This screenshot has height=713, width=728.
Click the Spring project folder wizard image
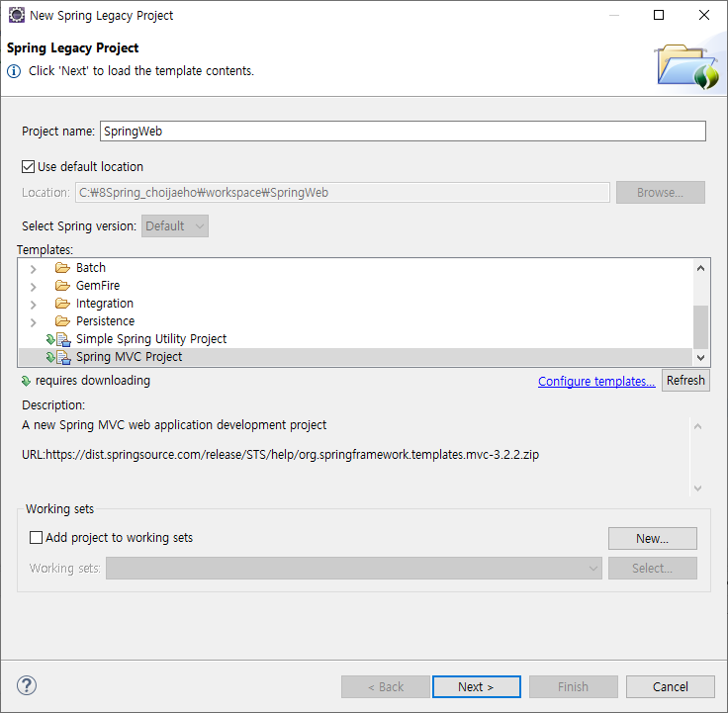click(687, 66)
